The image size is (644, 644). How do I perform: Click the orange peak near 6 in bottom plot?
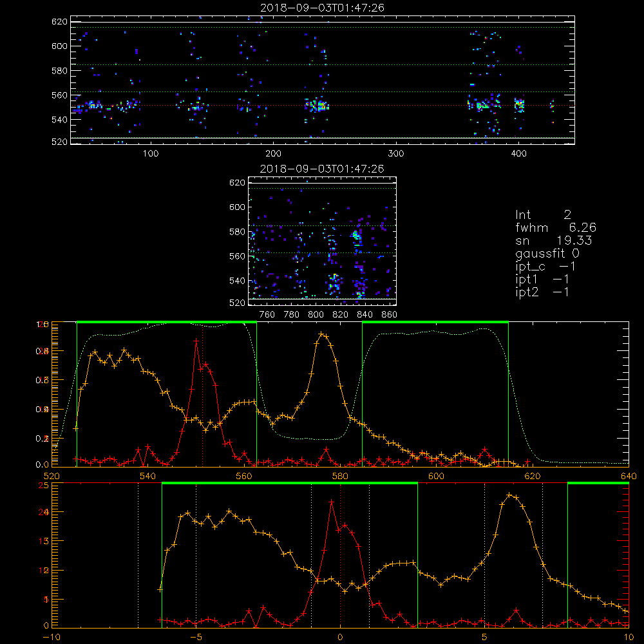click(509, 495)
